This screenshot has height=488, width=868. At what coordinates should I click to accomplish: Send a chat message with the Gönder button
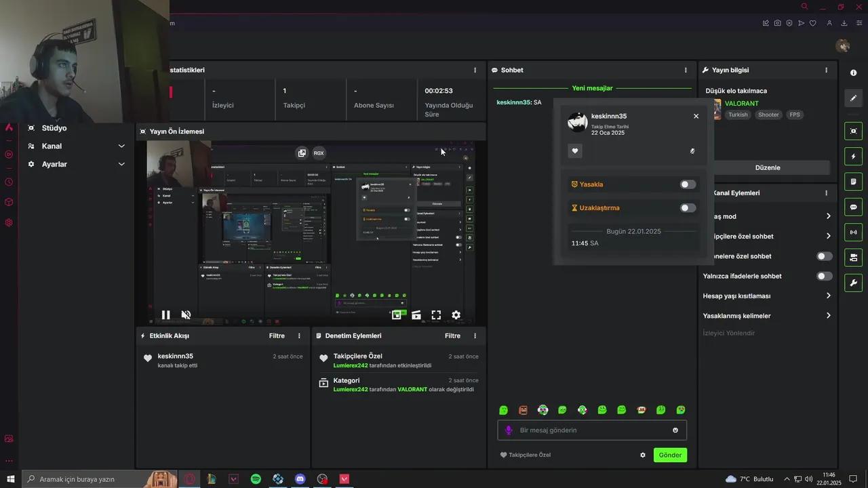click(x=670, y=455)
